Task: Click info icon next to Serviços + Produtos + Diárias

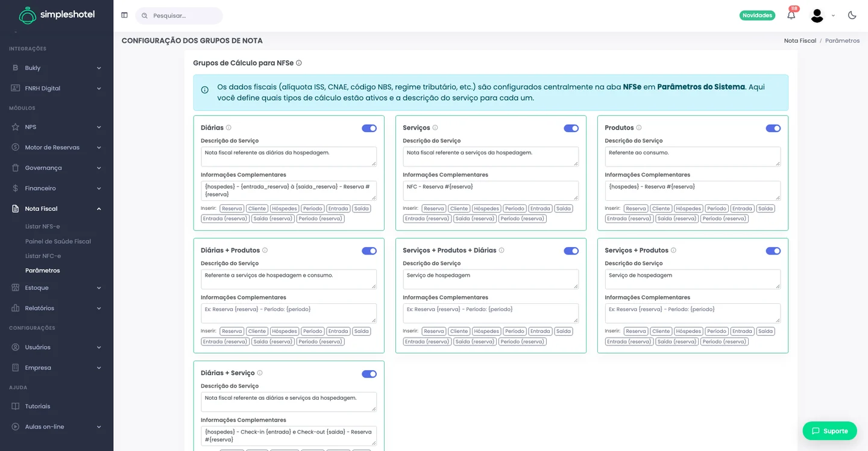Action: pos(502,250)
